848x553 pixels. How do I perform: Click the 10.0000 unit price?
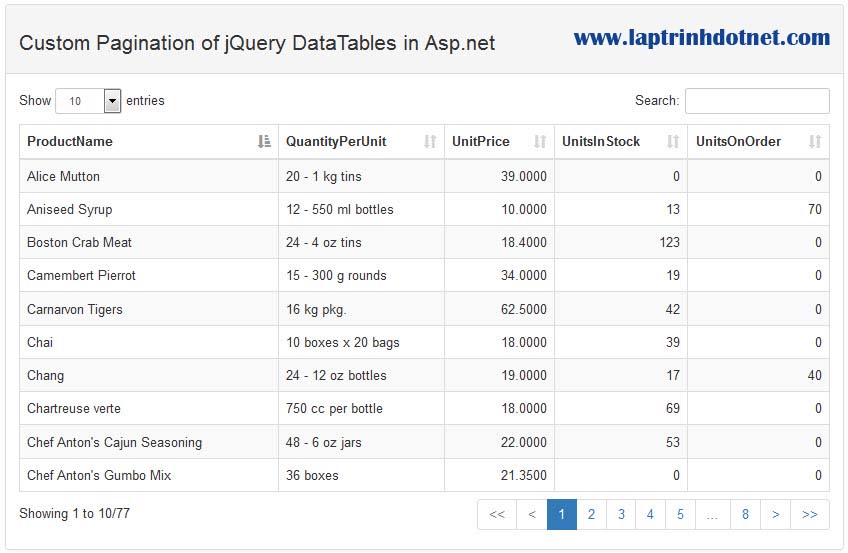coord(524,209)
